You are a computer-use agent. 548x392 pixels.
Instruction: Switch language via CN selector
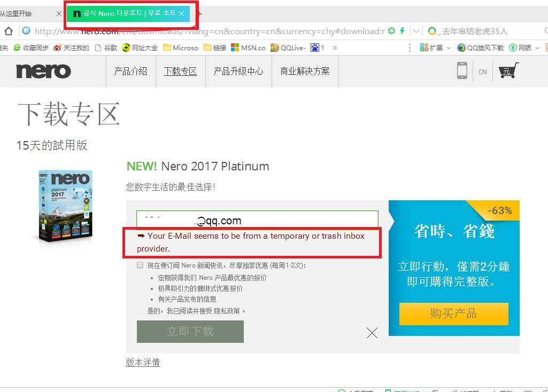tap(483, 72)
